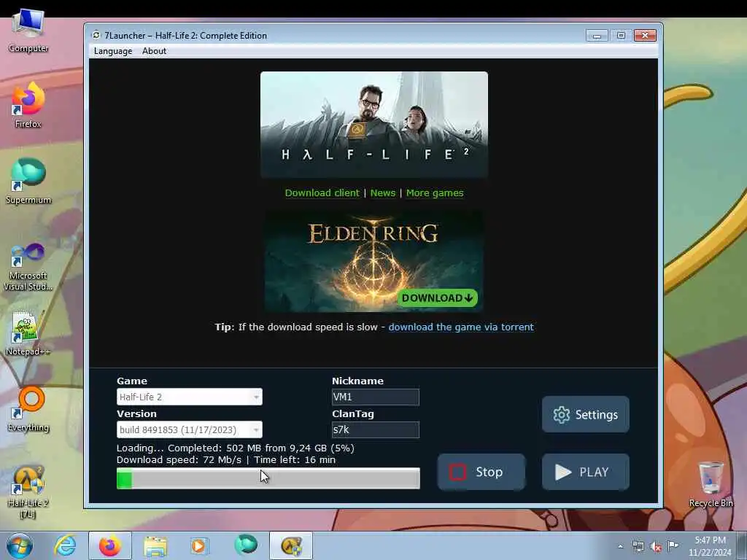747x560 pixels.
Task: Click the Elden Ring advertisement banner
Action: (374, 261)
